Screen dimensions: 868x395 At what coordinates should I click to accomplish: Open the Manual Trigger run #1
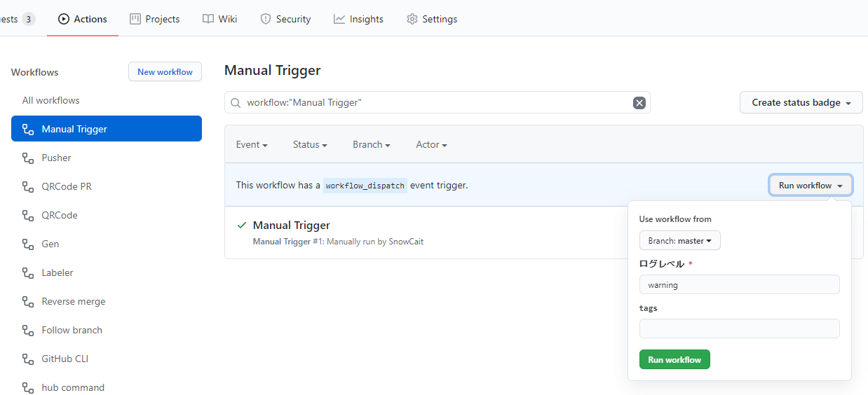[291, 225]
